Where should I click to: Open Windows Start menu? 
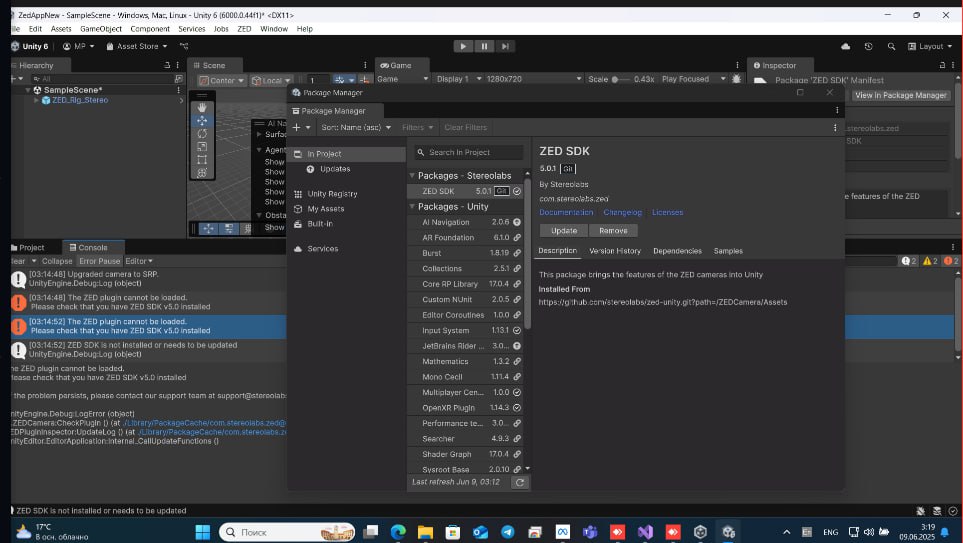(x=203, y=532)
